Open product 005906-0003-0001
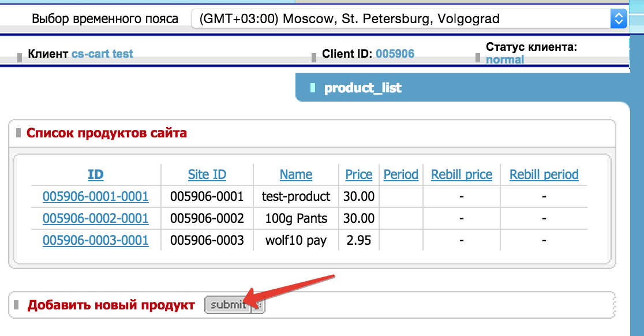 tap(96, 240)
